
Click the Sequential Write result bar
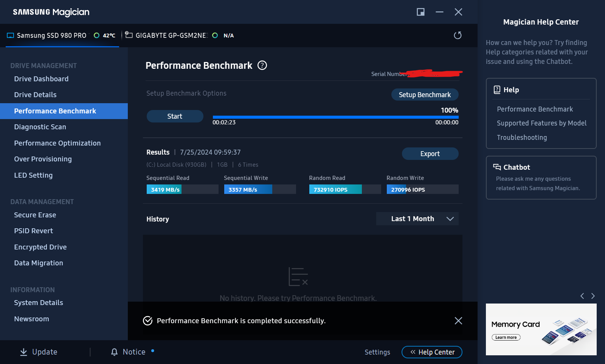click(x=260, y=189)
